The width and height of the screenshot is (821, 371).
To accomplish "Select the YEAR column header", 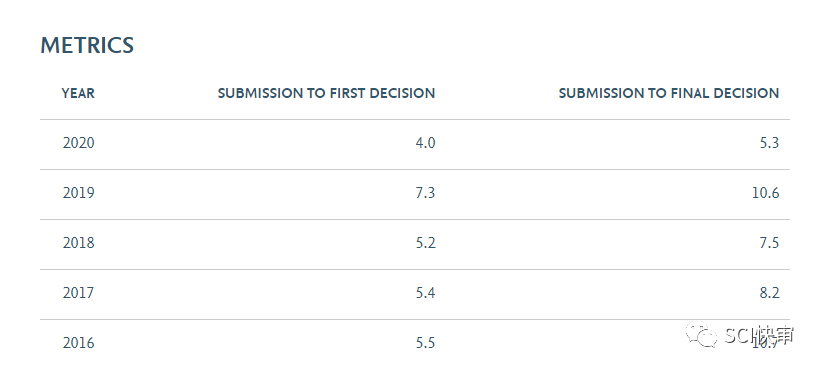I will coord(78,93).
